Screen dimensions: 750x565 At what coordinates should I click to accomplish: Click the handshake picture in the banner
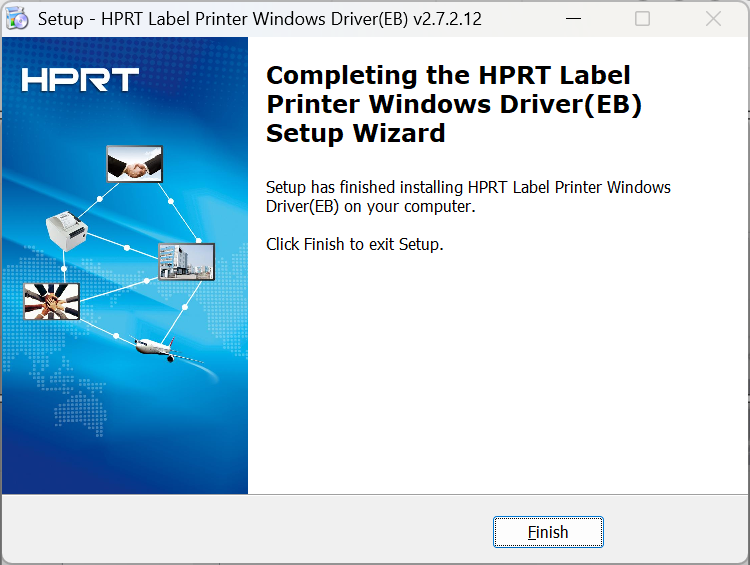pyautogui.click(x=134, y=164)
